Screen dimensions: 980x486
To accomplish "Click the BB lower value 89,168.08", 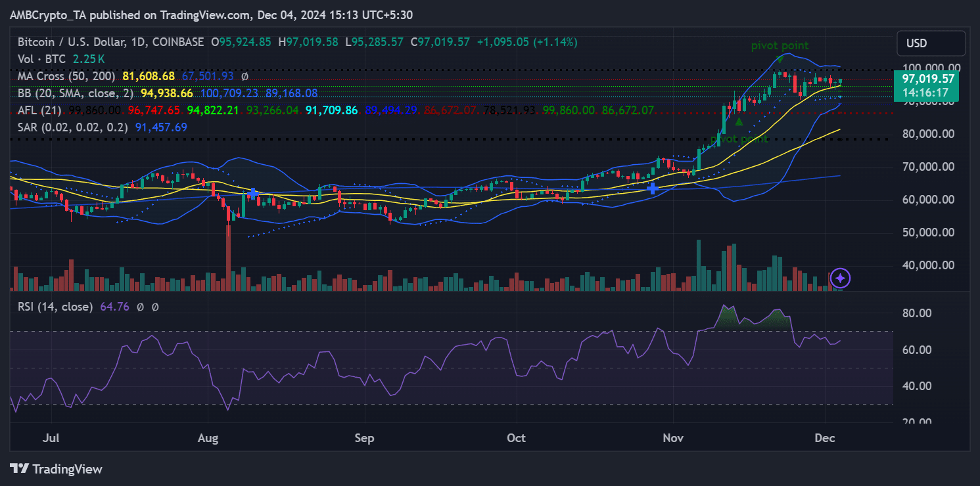I will [291, 93].
